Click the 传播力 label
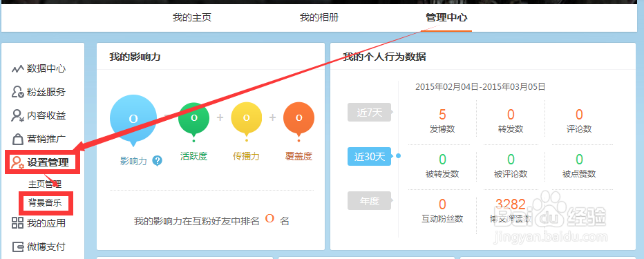The height and width of the screenshot is (259, 644). 247,156
